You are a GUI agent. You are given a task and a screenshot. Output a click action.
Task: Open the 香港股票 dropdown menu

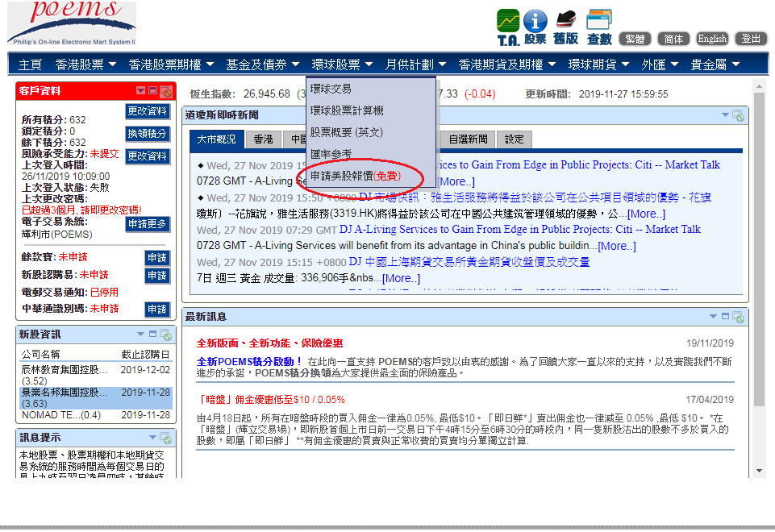85,64
